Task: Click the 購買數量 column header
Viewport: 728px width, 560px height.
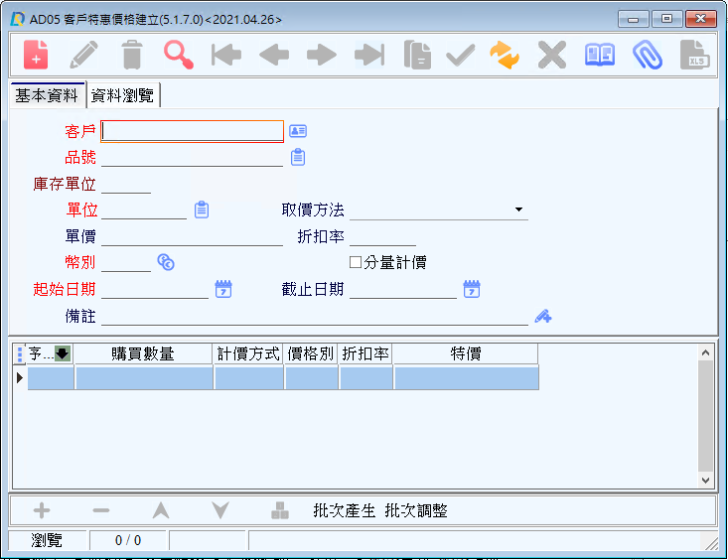Action: click(143, 353)
